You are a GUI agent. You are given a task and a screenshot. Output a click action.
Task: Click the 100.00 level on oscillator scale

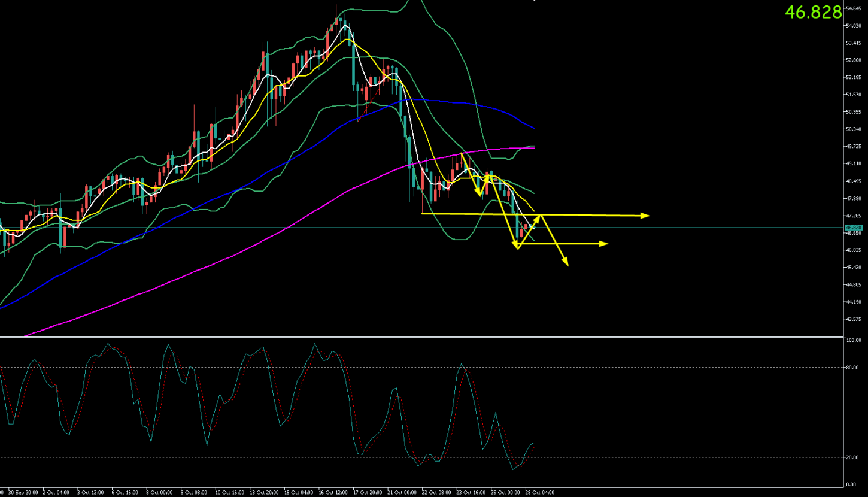point(854,340)
